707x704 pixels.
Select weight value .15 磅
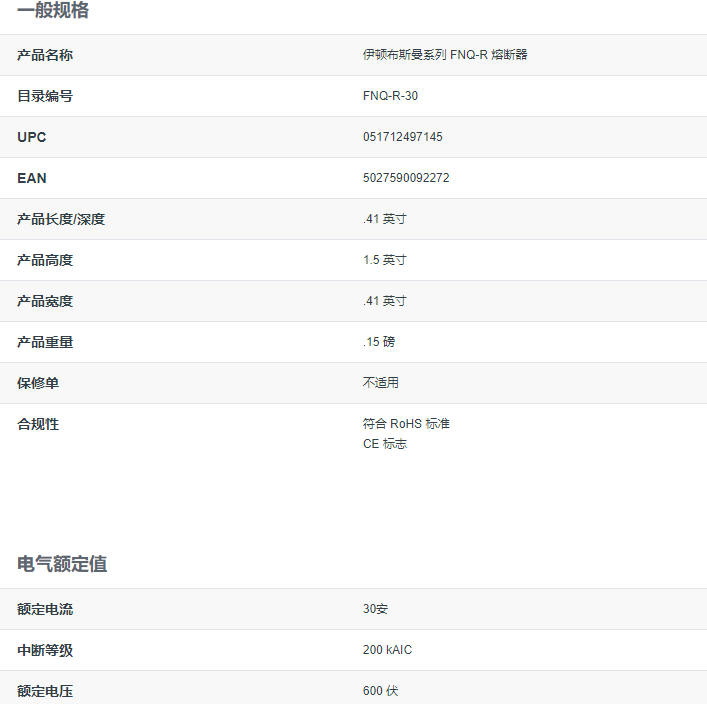point(379,342)
